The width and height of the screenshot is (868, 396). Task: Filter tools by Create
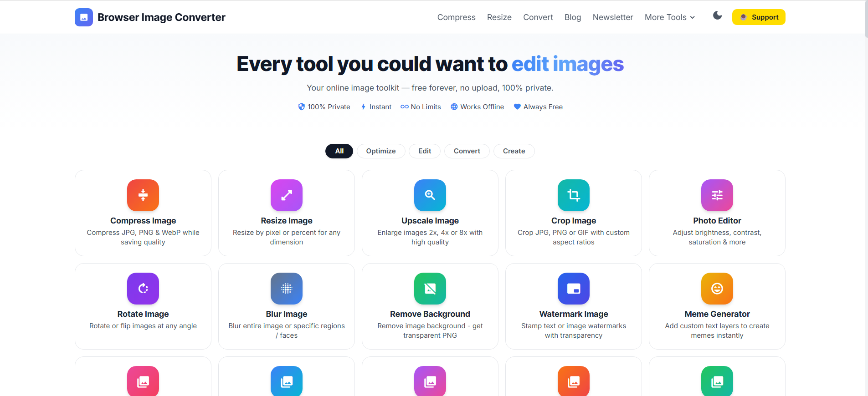coord(514,151)
